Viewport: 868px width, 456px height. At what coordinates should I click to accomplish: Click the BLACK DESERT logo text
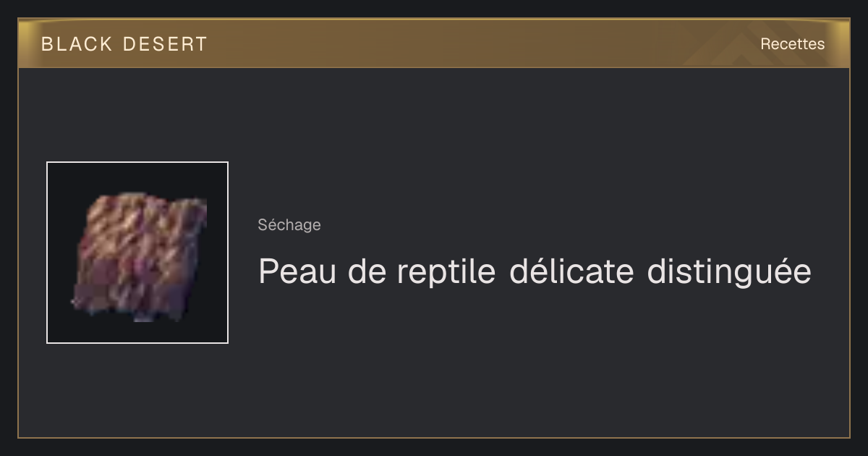click(x=124, y=44)
